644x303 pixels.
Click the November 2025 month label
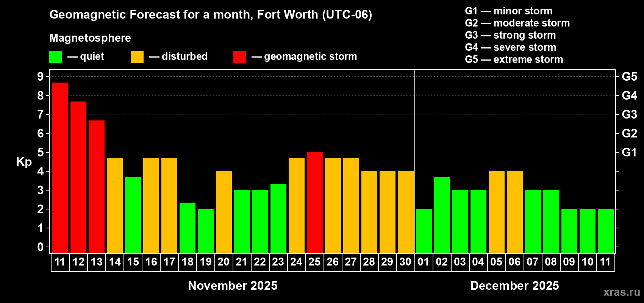(x=233, y=286)
